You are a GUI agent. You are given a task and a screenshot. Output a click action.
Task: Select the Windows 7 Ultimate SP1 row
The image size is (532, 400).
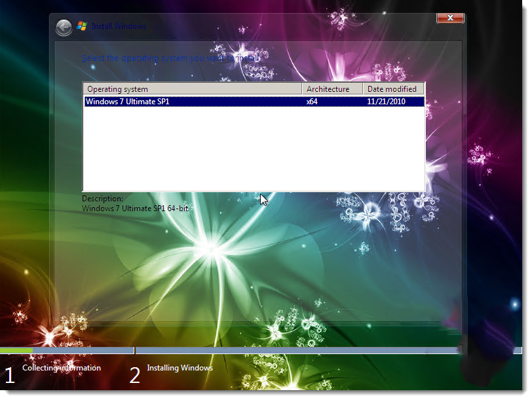pos(254,102)
